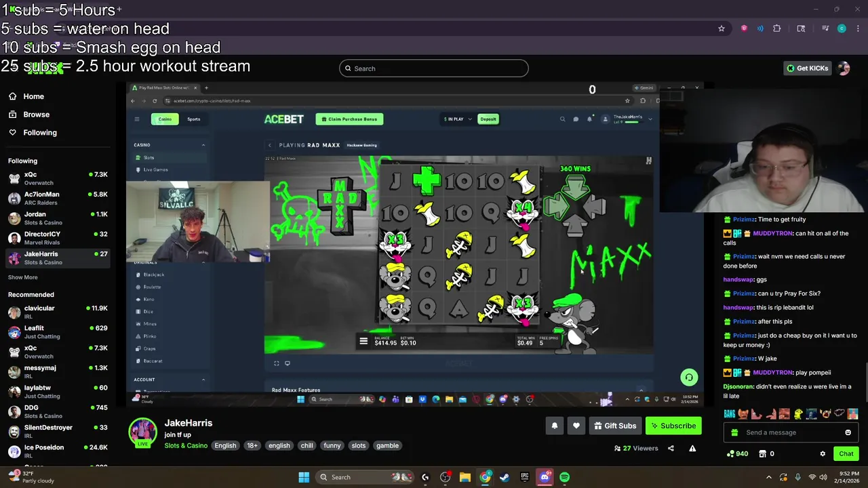Open Ac7ionMan channel in Following list
This screenshot has width=868, height=488.
[x=58, y=198]
